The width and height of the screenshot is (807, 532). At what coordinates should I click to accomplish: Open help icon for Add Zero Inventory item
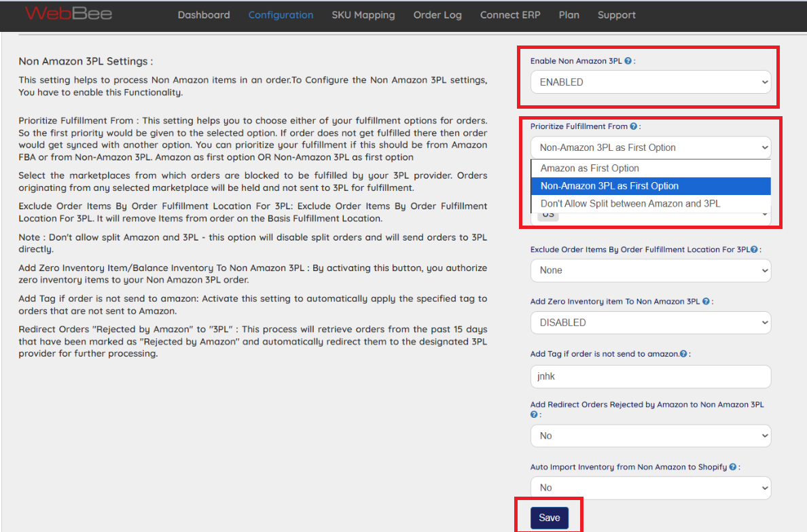pyautogui.click(x=706, y=301)
